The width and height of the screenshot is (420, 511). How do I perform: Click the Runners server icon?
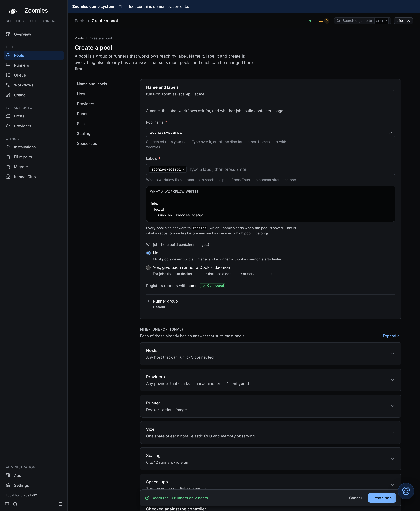coord(8,65)
